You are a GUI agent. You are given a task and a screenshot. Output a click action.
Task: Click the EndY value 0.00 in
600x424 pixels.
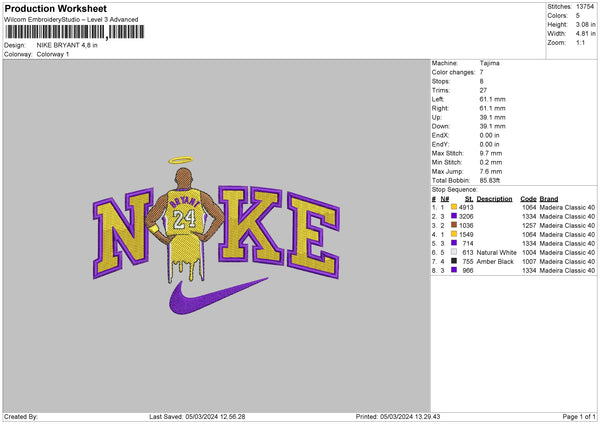pos(489,144)
